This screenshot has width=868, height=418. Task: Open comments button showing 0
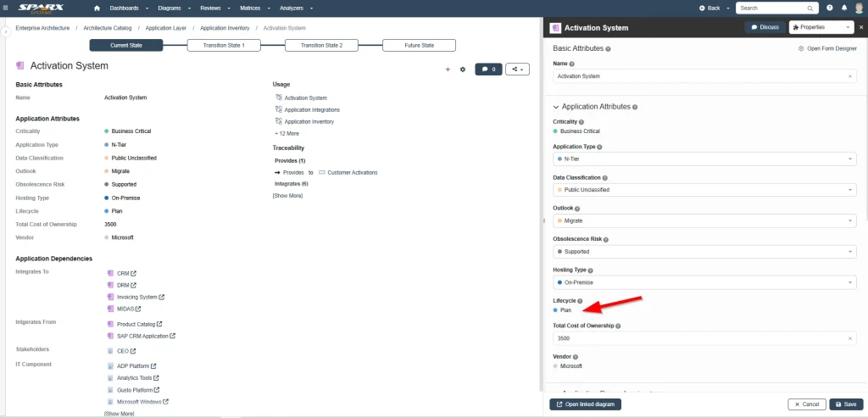[488, 70]
